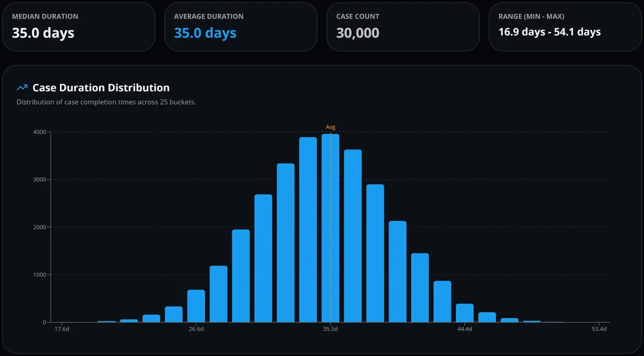Click the bar above the 44.4d label

(x=465, y=313)
